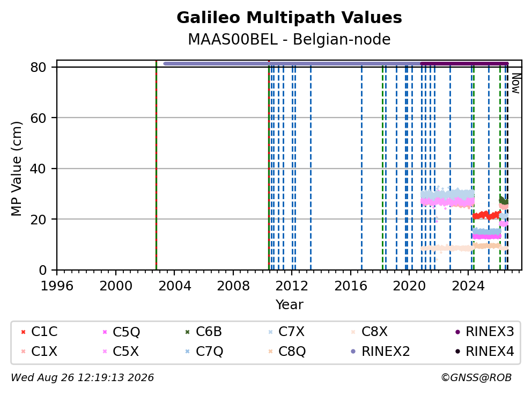Viewport: 532px width, 394px height.
Task: Click the C7X legend label
Action: [x=291, y=332]
